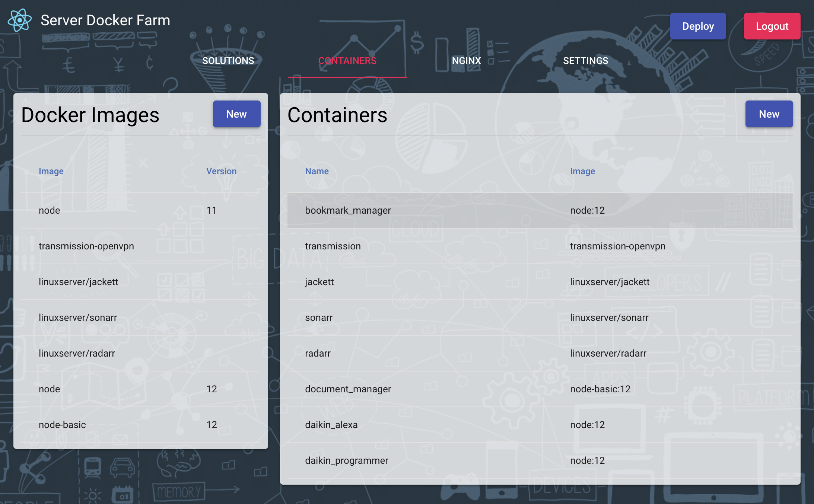Open the transmission container row

[x=540, y=246]
